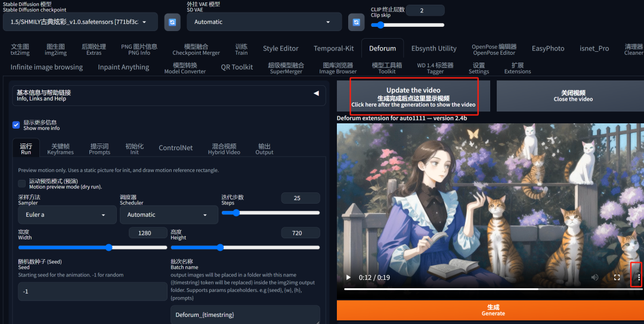The width and height of the screenshot is (644, 324).
Task: Switch to Prompts sub-tab
Action: pos(100,148)
